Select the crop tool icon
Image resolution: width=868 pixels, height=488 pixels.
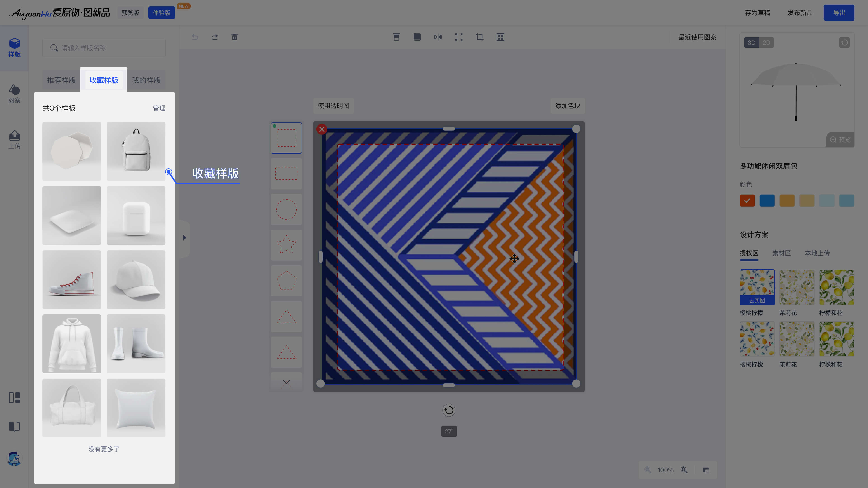[479, 37]
